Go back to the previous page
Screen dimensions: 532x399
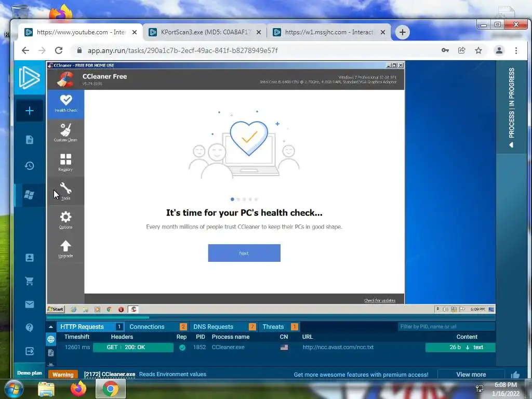25,50
